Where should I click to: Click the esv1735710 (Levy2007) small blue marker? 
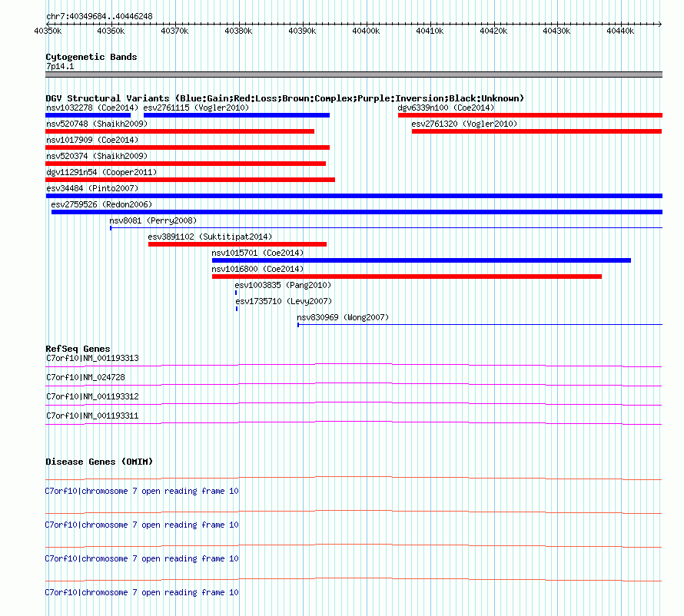click(237, 309)
